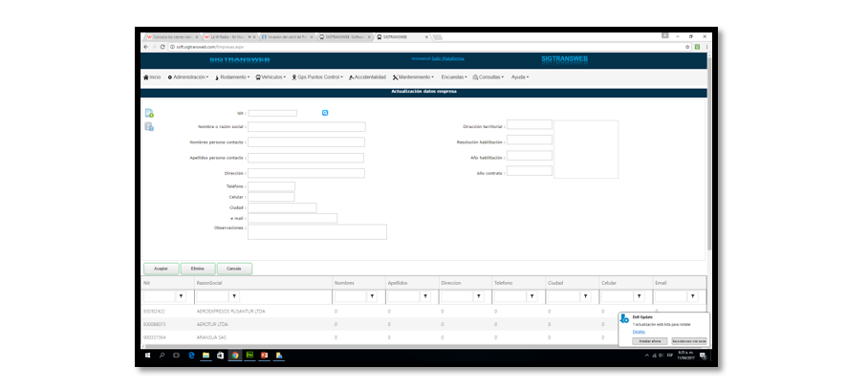Click the blue search icon beside Nit
The width and height of the screenshot is (868, 389).
pyautogui.click(x=325, y=113)
